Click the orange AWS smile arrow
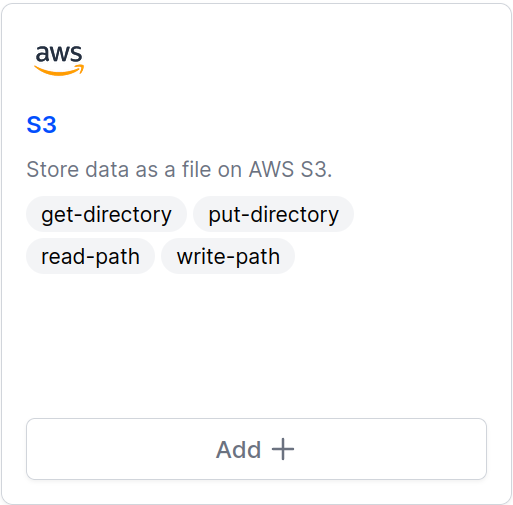Viewport: 513px width, 505px height. (x=59, y=70)
